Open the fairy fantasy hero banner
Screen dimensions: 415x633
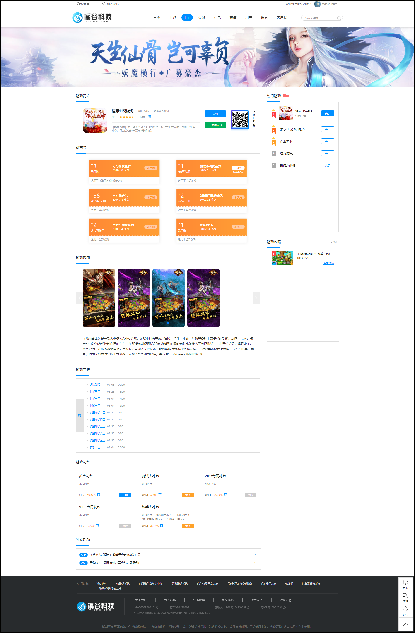click(x=208, y=57)
